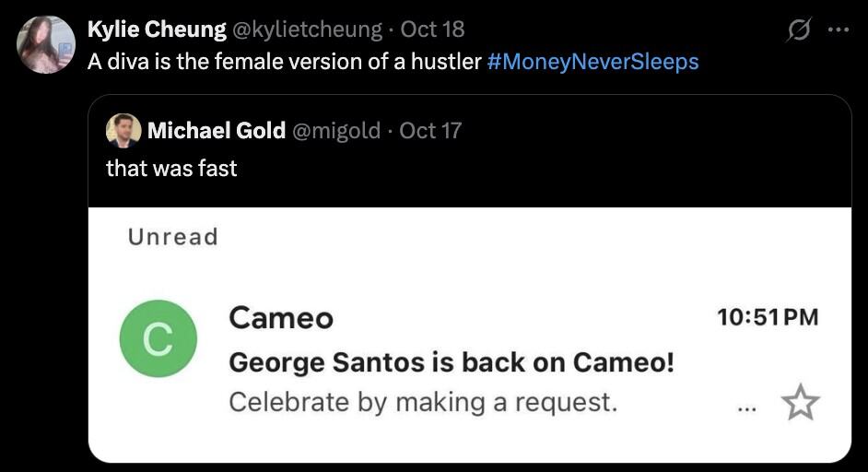Screen dimensions: 868x472
Task: Visit the @kylietcheung handle
Action: pos(307,29)
